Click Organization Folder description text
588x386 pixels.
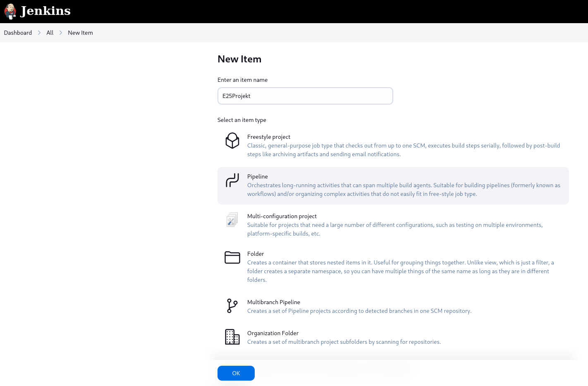[x=344, y=342]
